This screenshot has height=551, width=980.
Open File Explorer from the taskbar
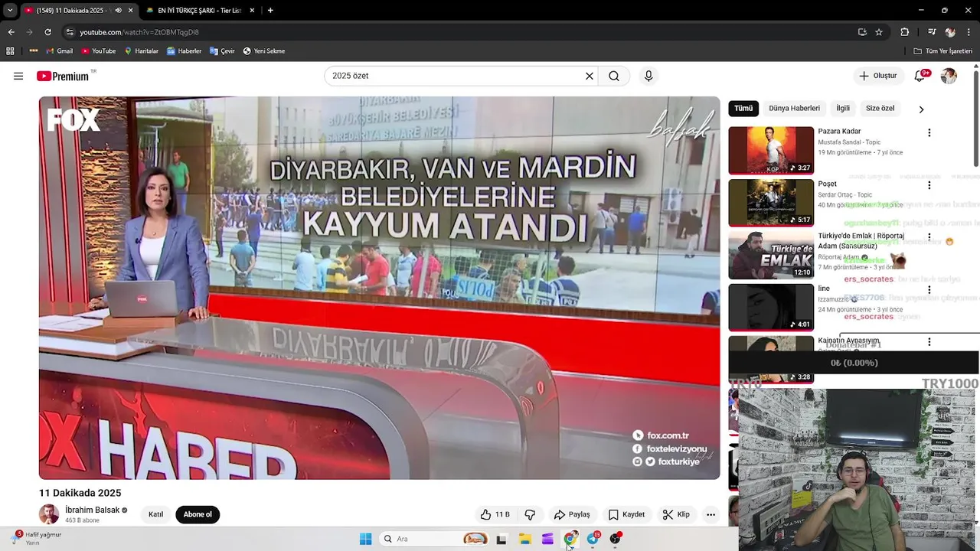pyautogui.click(x=524, y=539)
